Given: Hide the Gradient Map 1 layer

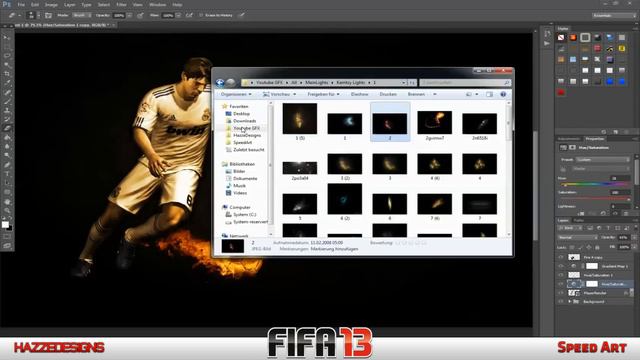Looking at the screenshot, I should pos(560,266).
